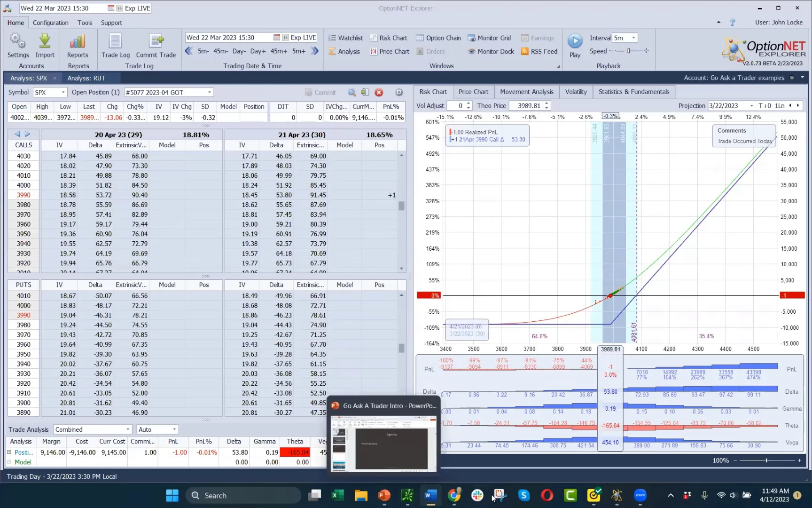The width and height of the screenshot is (812, 508).
Task: Step forward with the double right arrow
Action: click(x=315, y=51)
